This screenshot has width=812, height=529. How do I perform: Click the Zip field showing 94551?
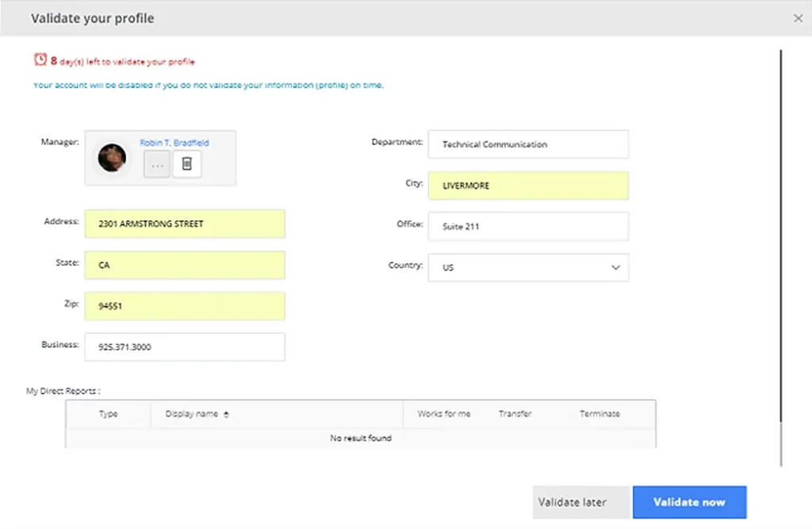(x=185, y=305)
